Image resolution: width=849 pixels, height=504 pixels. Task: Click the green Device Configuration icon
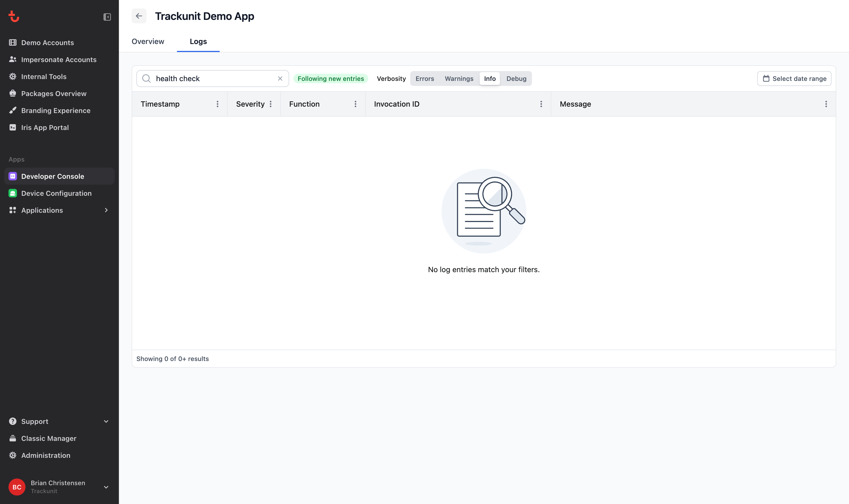tap(12, 193)
